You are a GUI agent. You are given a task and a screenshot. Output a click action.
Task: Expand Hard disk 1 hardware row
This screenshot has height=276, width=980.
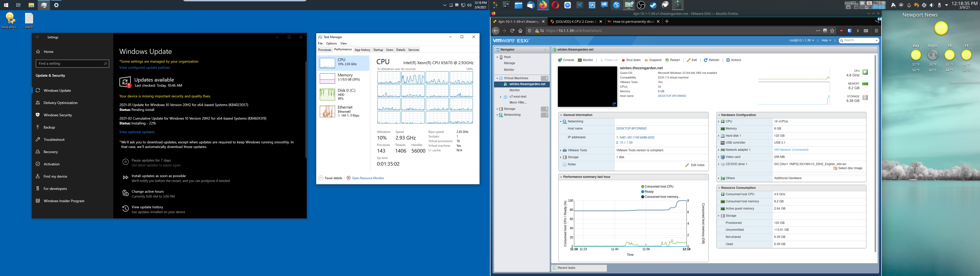tap(719, 136)
